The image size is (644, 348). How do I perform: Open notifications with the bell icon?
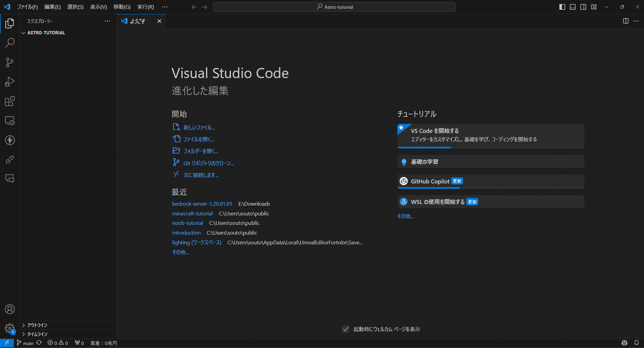tap(637, 343)
